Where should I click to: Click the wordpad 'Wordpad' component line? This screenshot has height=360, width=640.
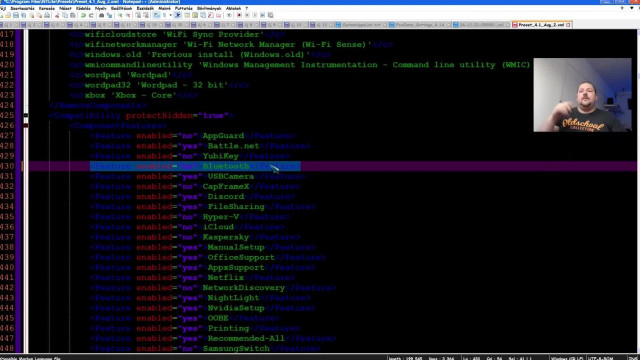(131, 75)
